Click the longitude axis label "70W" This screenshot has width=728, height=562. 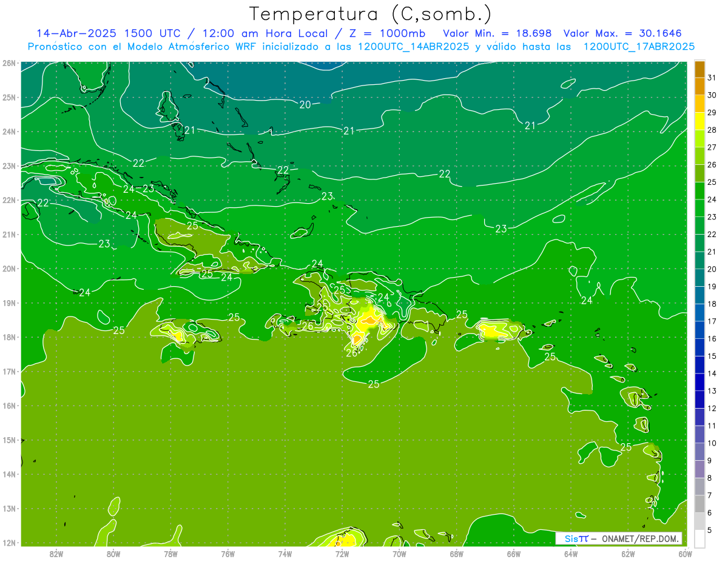pyautogui.click(x=399, y=553)
